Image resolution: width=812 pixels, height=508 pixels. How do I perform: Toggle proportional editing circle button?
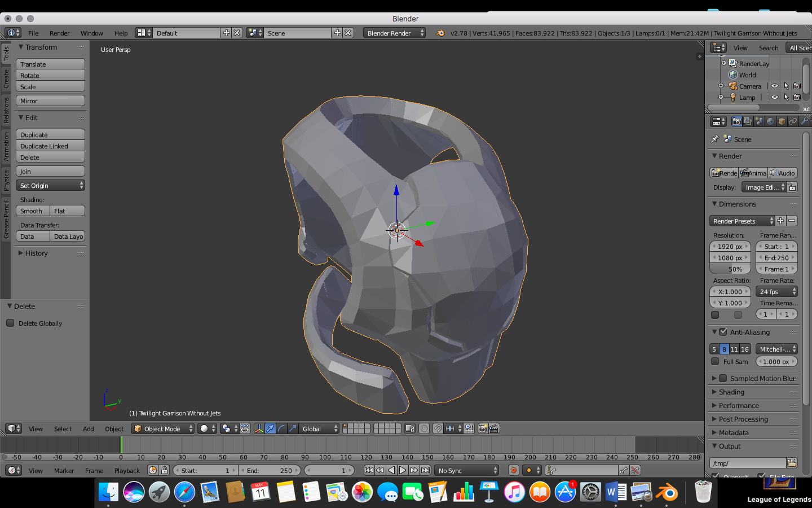click(x=424, y=428)
